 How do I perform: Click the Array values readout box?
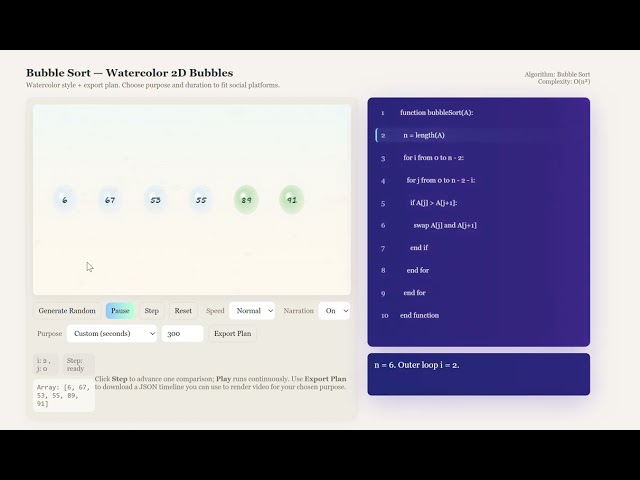(x=64, y=396)
